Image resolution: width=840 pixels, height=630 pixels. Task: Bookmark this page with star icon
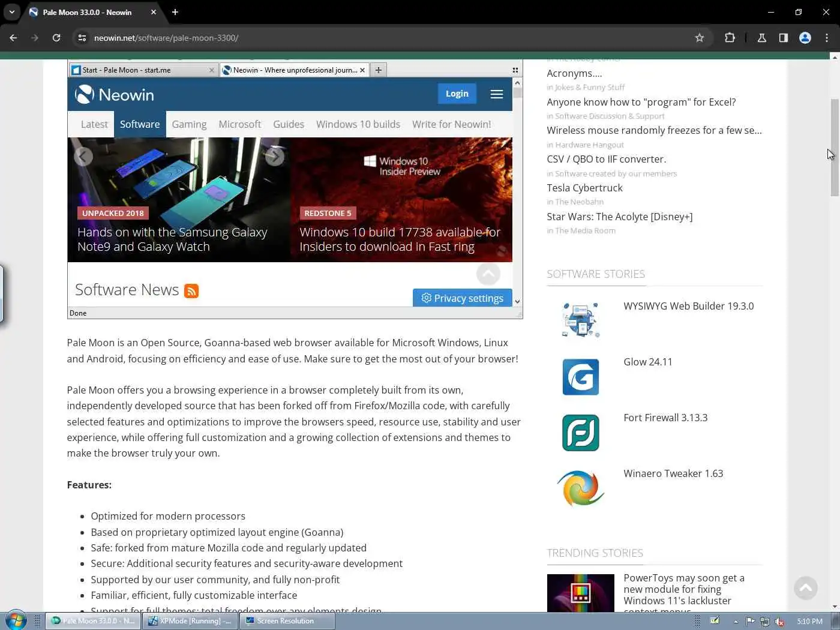click(x=699, y=38)
